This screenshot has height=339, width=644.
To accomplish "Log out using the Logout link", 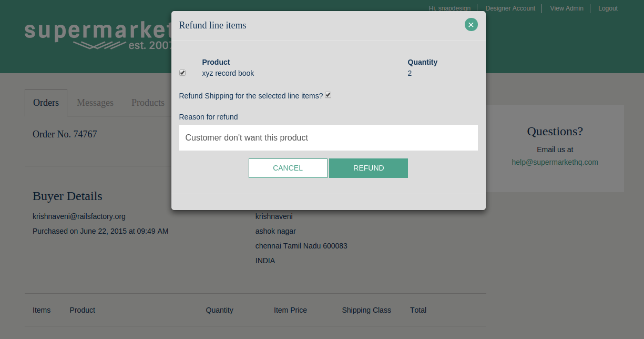I will click(x=608, y=8).
